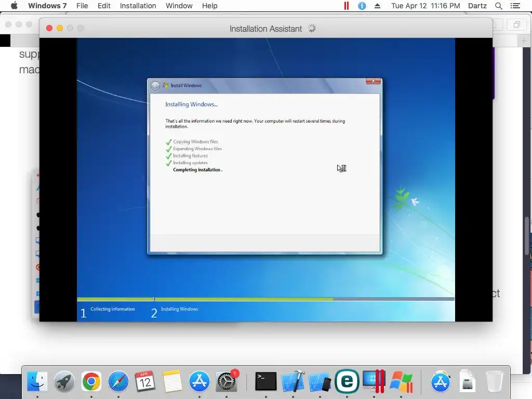Click stage 2 "Installing Windows" label
The width and height of the screenshot is (532, 399).
coord(179,309)
